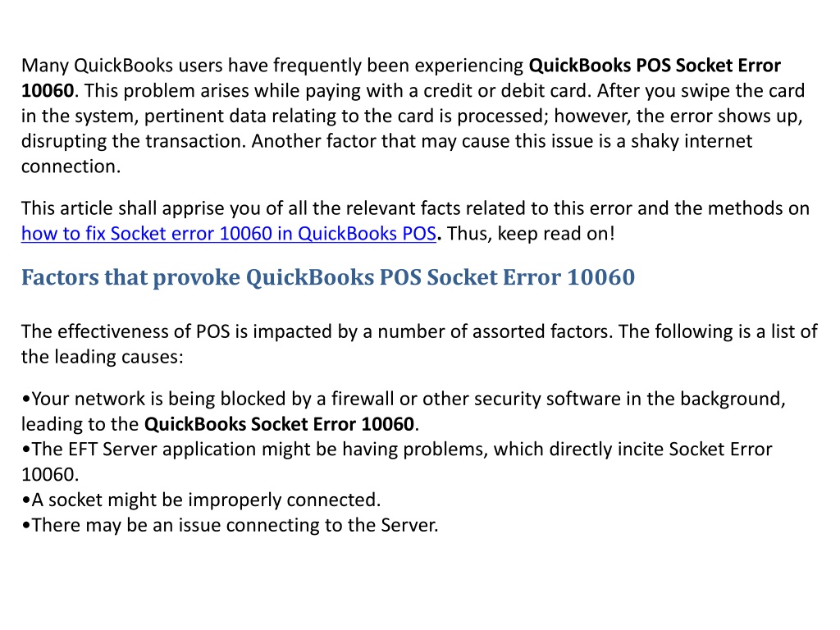The height and width of the screenshot is (630, 840).
Task: Click the sentence 'Thus, keep read on!'
Action: coord(531,234)
